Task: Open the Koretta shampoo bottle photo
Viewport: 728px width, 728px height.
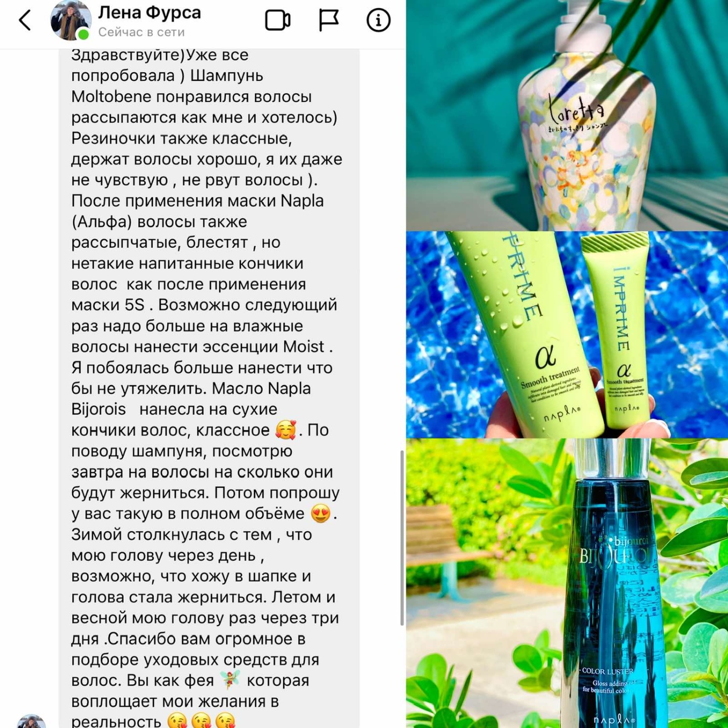Action: [x=567, y=116]
